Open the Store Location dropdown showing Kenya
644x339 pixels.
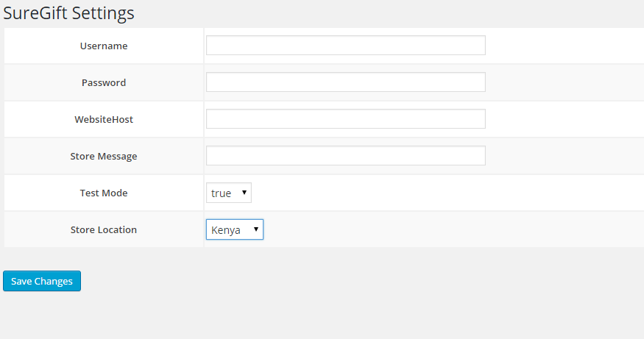coord(235,229)
